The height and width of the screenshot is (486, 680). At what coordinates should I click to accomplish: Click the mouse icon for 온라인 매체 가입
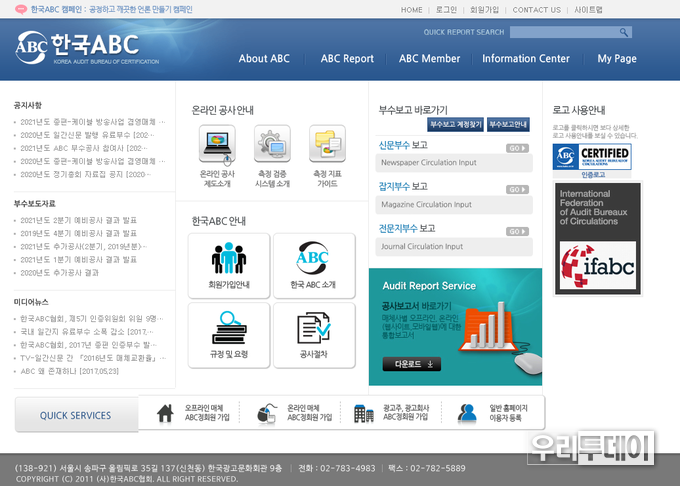267,414
